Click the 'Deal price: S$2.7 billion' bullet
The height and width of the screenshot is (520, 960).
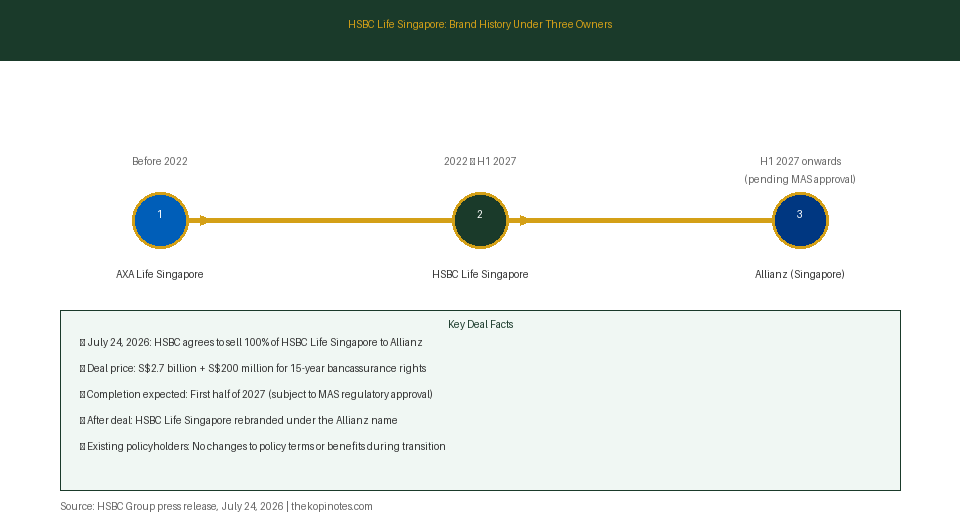(x=253, y=368)
